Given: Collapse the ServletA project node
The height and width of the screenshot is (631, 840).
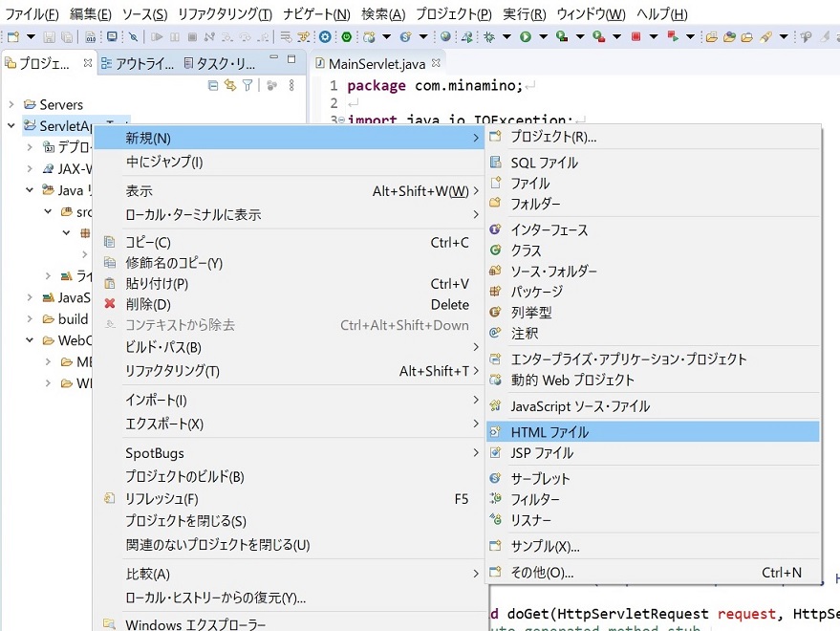Looking at the screenshot, I should click(x=11, y=125).
